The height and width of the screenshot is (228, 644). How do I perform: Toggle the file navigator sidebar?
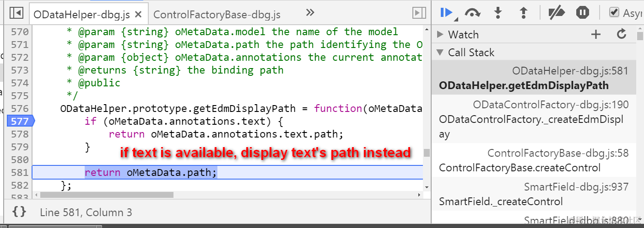tap(16, 13)
